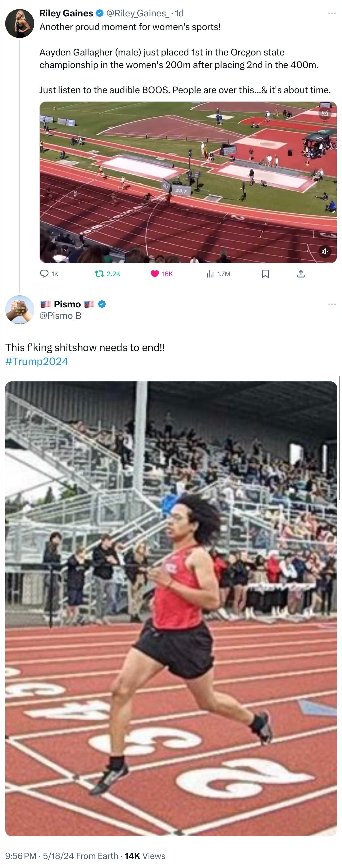Toggle closed captions on the video
This screenshot has width=342, height=868.
click(x=325, y=114)
